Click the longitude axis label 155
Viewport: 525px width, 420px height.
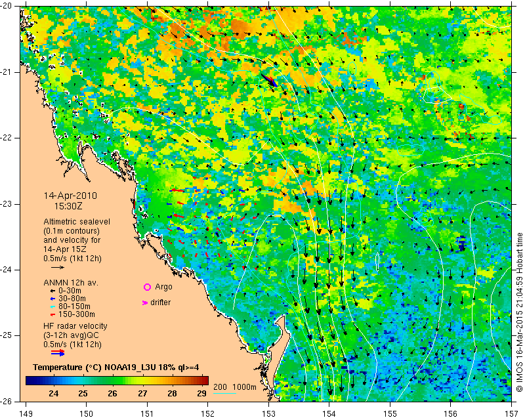(x=390, y=414)
